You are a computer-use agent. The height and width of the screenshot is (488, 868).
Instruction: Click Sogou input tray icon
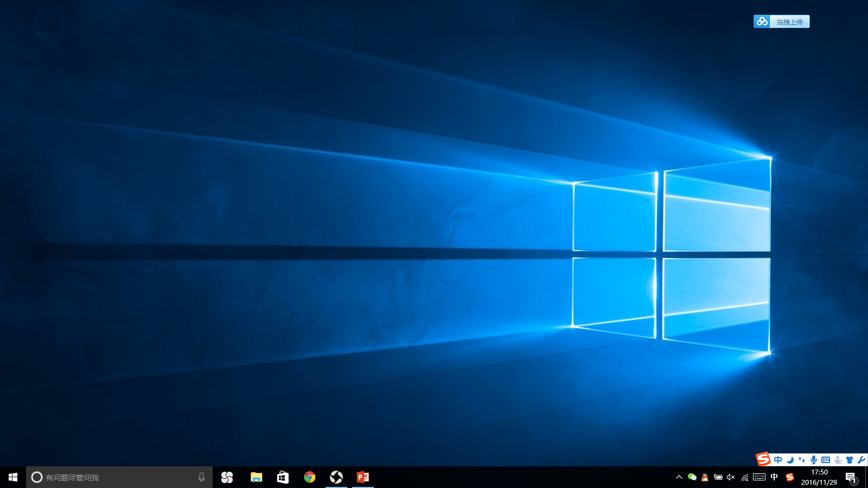790,477
